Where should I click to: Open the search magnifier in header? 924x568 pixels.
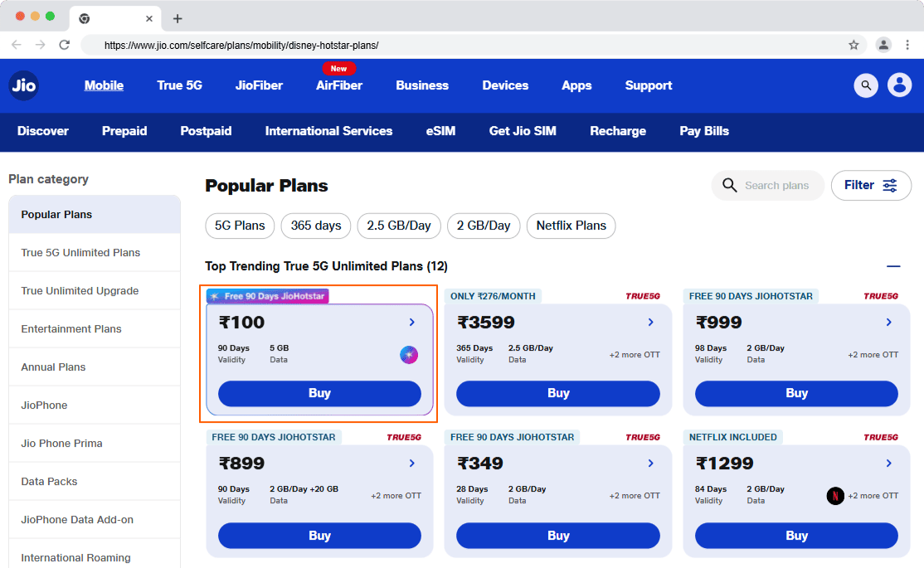point(866,85)
